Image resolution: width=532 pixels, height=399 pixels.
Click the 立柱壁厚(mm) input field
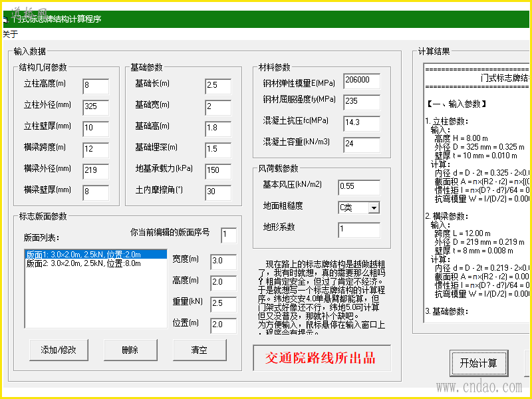coord(96,129)
